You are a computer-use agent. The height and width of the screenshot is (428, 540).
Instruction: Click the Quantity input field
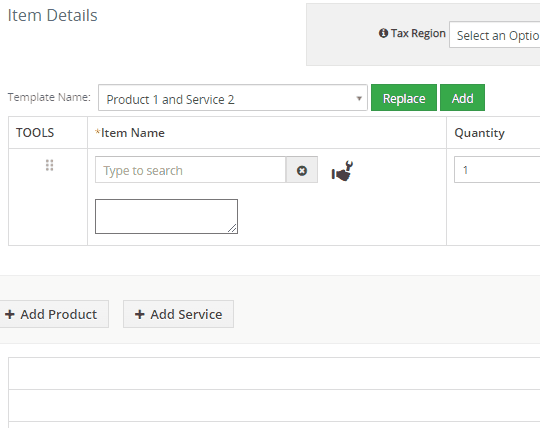tap(497, 169)
